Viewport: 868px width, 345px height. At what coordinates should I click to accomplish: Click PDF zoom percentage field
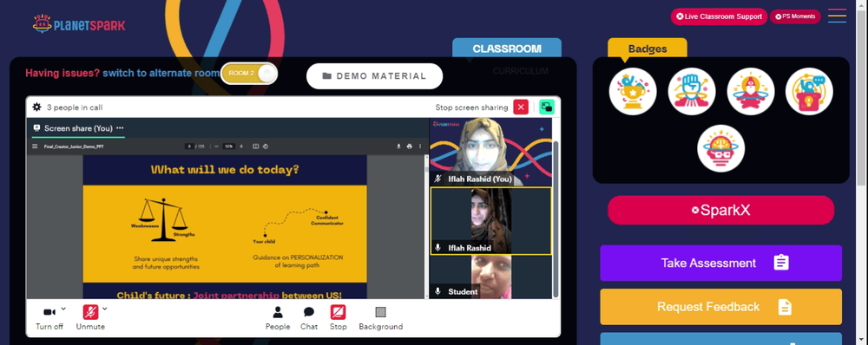click(228, 146)
